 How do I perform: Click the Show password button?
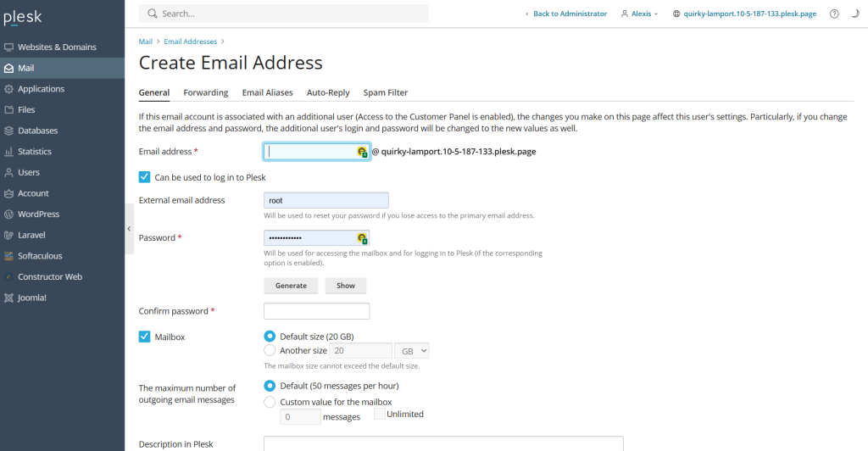coord(346,286)
